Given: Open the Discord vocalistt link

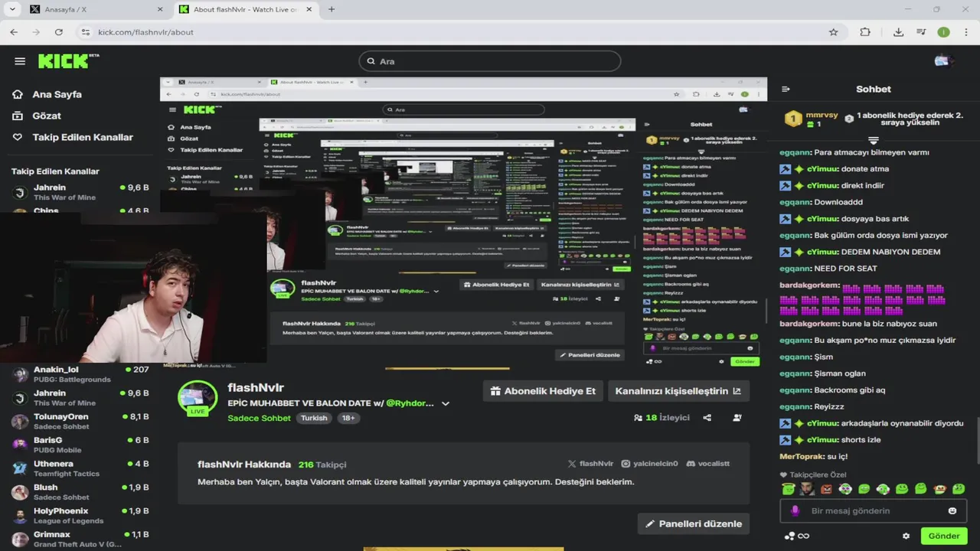Looking at the screenshot, I should pos(708,464).
